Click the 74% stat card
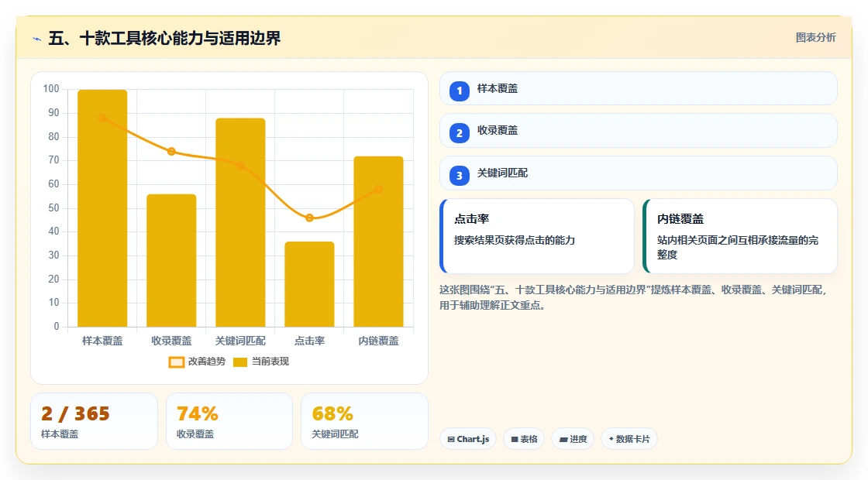868x480 pixels. (229, 421)
